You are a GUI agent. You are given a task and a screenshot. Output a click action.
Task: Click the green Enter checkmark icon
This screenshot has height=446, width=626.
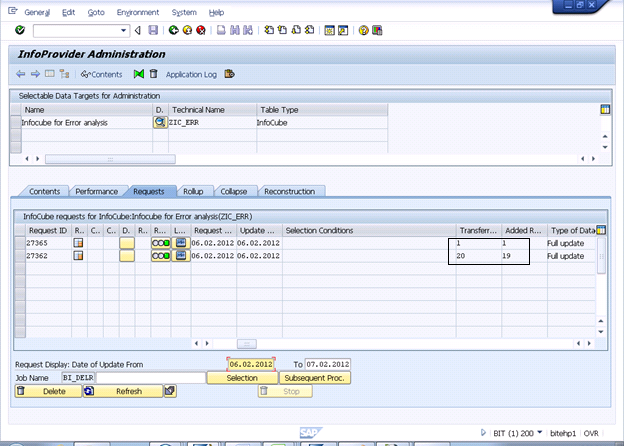pyautogui.click(x=20, y=30)
